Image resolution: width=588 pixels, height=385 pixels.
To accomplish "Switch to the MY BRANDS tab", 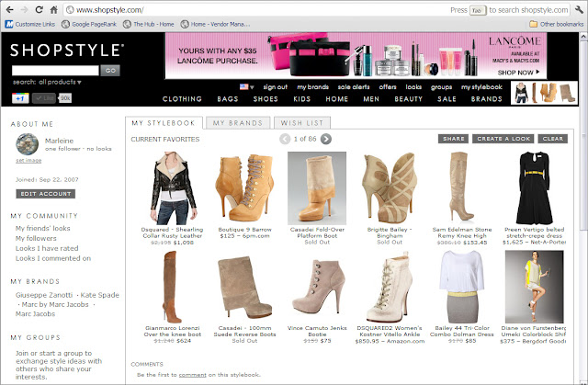I will 238,123.
